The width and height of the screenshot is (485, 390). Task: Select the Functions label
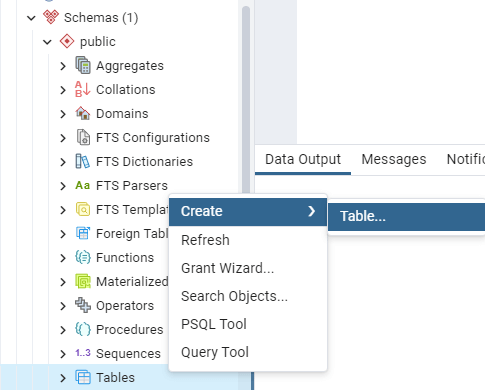[125, 258]
